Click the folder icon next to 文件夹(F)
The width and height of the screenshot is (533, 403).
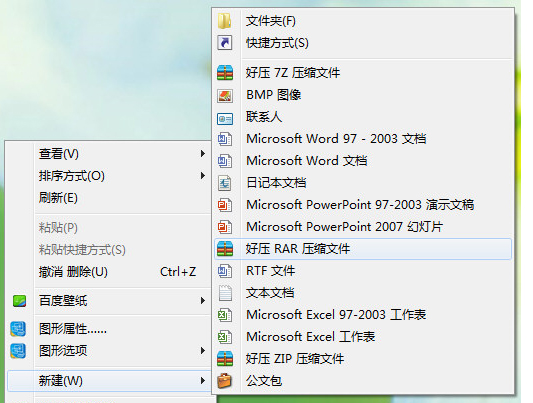point(225,21)
